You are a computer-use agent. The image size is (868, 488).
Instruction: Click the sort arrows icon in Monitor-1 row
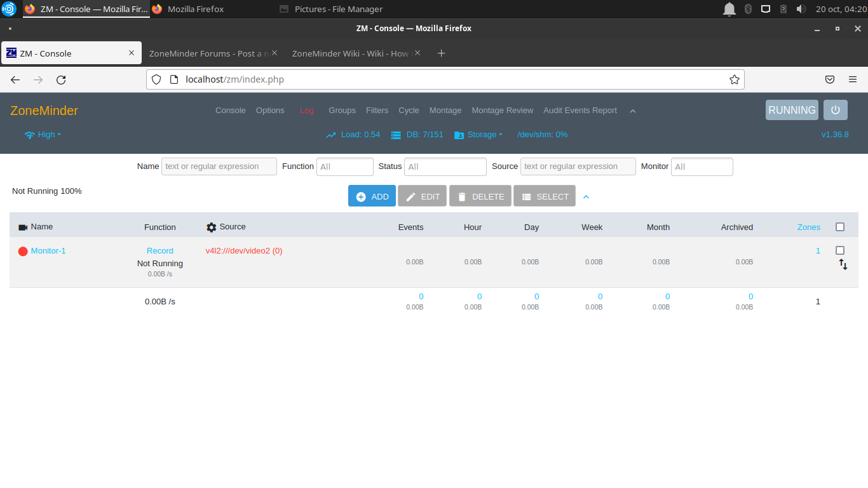point(843,264)
